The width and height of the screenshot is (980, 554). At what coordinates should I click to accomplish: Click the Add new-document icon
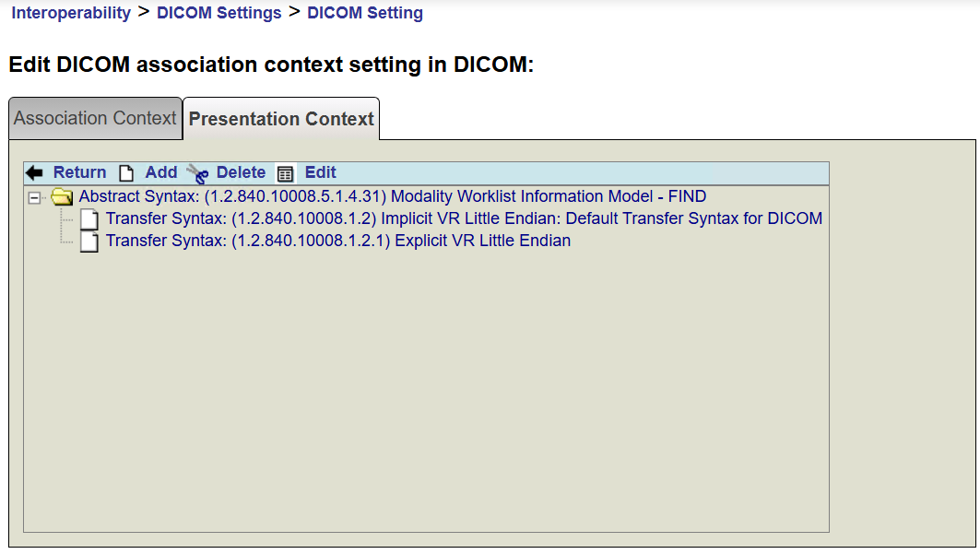[x=126, y=173]
